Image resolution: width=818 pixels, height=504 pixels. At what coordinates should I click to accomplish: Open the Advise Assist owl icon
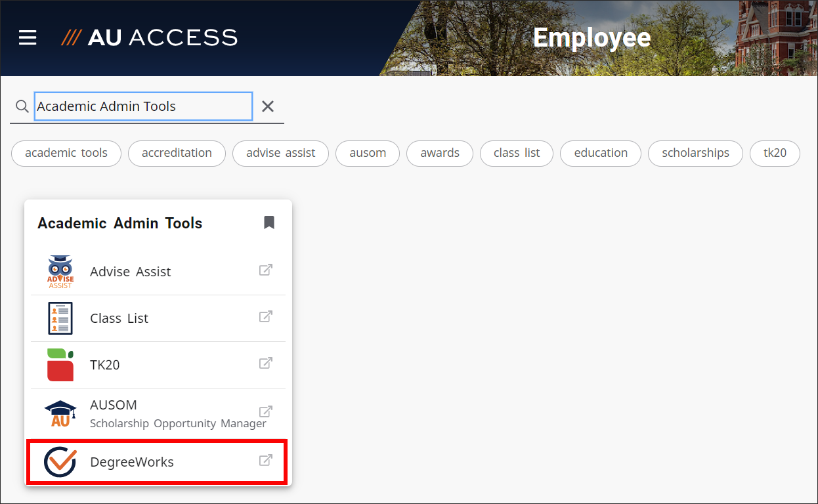pyautogui.click(x=60, y=270)
